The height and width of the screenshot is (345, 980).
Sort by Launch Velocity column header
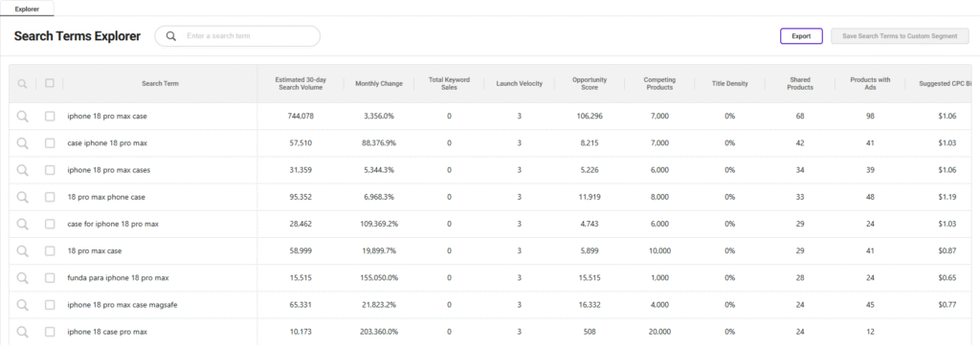pyautogui.click(x=520, y=83)
